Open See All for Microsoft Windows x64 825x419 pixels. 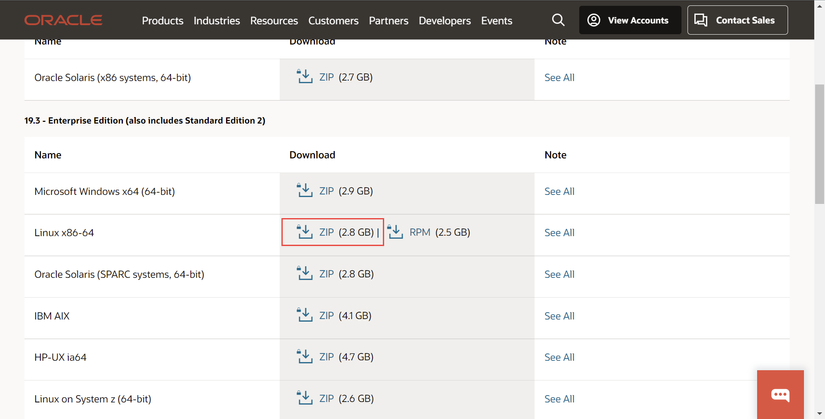[x=559, y=191]
